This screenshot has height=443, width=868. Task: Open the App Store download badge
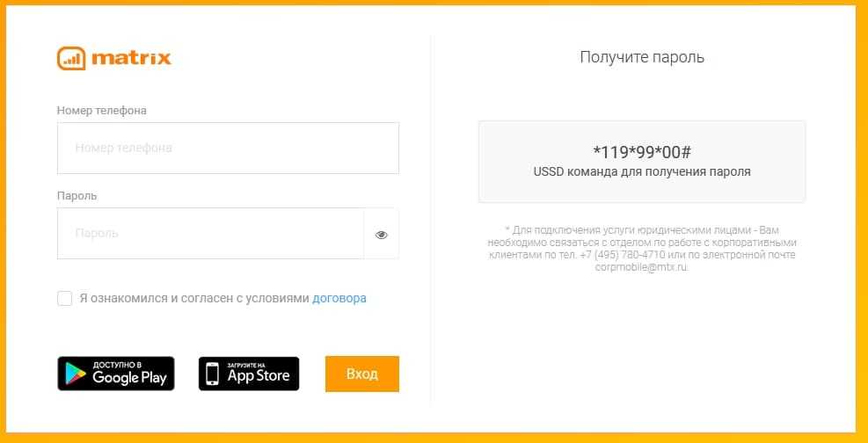tap(249, 374)
